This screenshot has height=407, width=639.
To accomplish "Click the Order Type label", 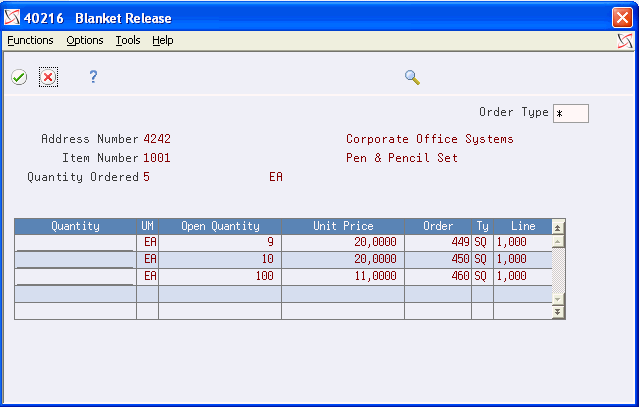I will [x=513, y=112].
